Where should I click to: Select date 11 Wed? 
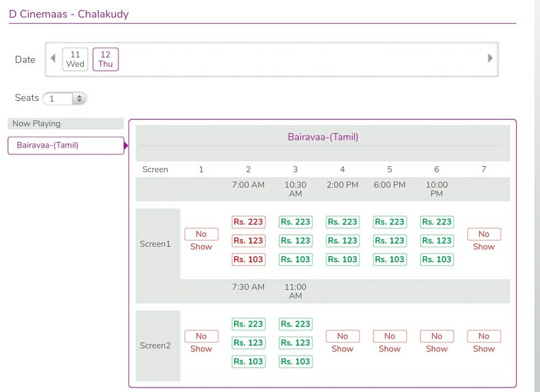[75, 59]
